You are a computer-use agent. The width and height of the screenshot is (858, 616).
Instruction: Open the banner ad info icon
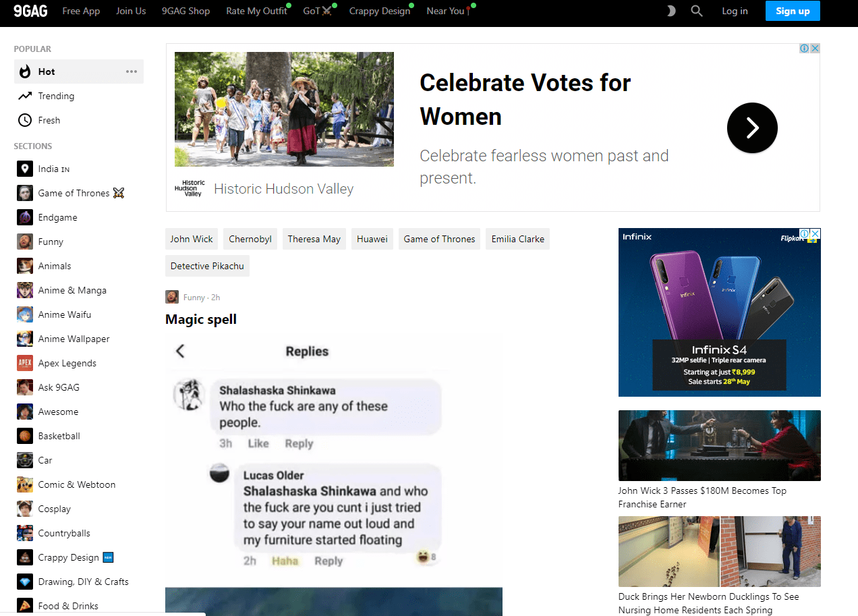(x=805, y=48)
